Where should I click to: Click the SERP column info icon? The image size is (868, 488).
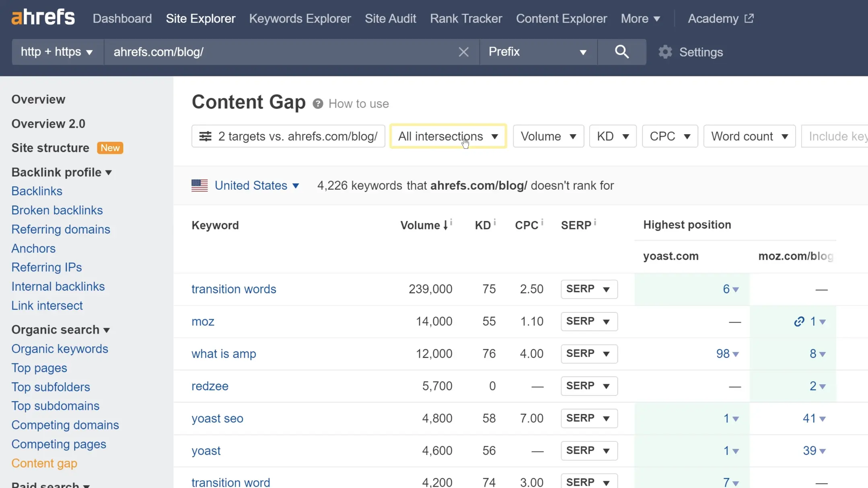click(x=595, y=221)
